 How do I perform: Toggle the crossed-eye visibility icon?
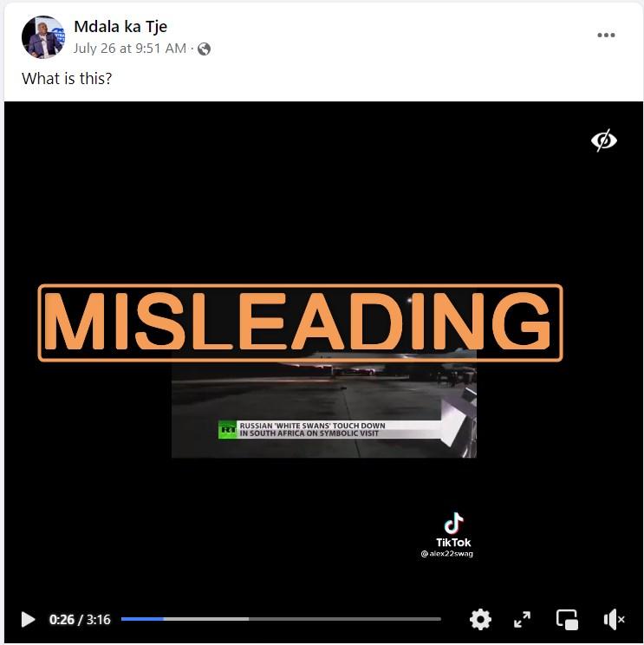[x=604, y=140]
